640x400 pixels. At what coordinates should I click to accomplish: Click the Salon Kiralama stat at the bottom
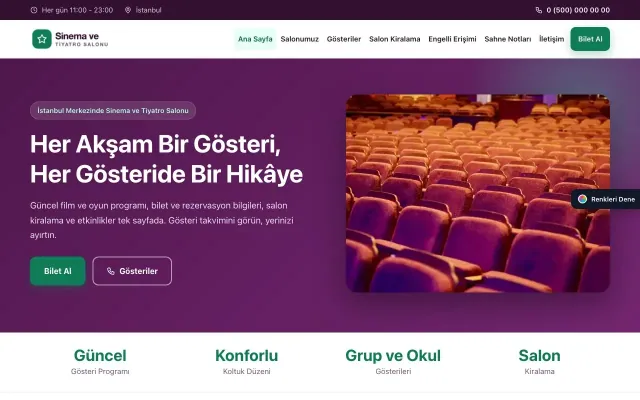click(x=540, y=362)
